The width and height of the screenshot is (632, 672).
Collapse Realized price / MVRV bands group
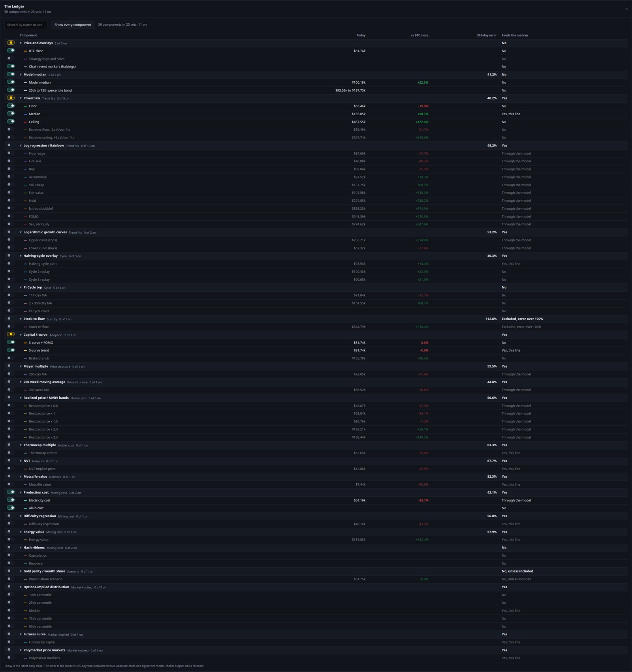[x=21, y=398]
